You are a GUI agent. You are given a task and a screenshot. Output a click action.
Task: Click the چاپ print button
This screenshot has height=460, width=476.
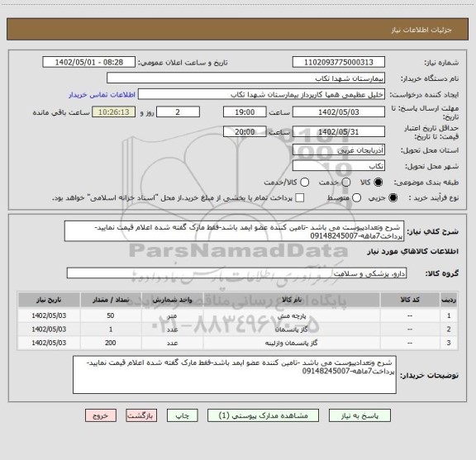(183, 415)
